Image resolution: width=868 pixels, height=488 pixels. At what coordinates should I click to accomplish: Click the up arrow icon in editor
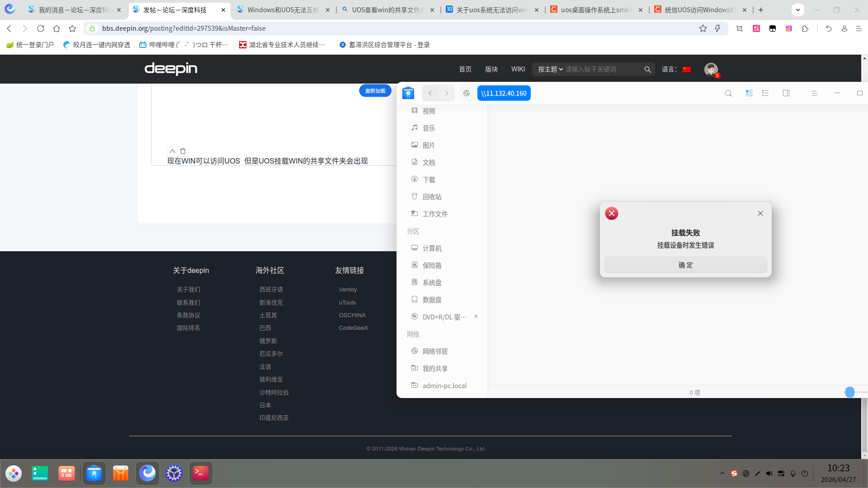(x=172, y=151)
